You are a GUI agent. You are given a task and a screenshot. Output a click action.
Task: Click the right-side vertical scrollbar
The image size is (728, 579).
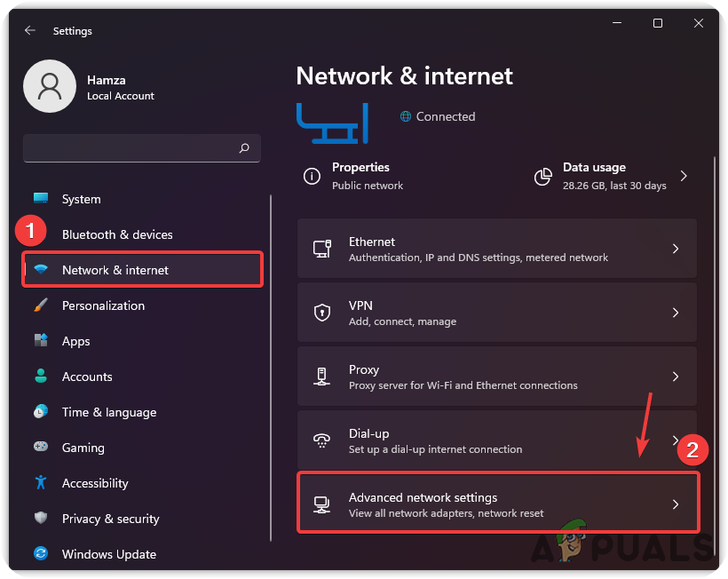click(715, 355)
